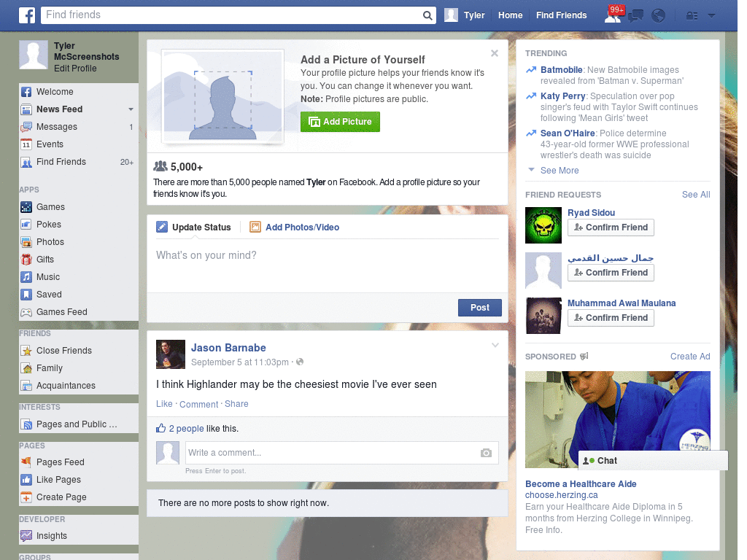Viewport: 747px width, 560px height.
Task: Click Edit Profile link
Action: [x=75, y=69]
